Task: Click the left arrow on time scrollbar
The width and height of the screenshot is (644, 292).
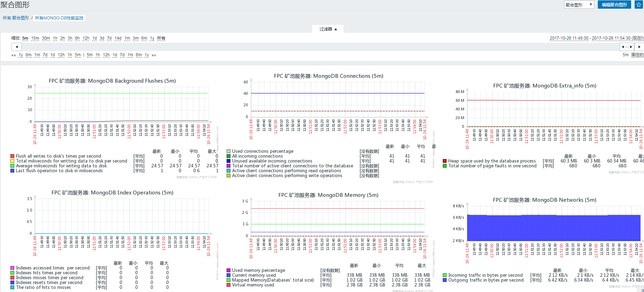Action: pos(17,47)
